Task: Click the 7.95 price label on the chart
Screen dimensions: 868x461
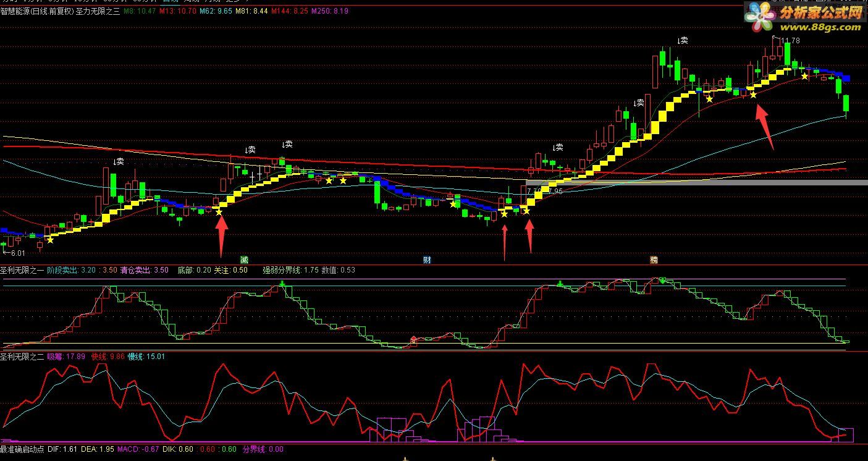Action: [x=555, y=191]
